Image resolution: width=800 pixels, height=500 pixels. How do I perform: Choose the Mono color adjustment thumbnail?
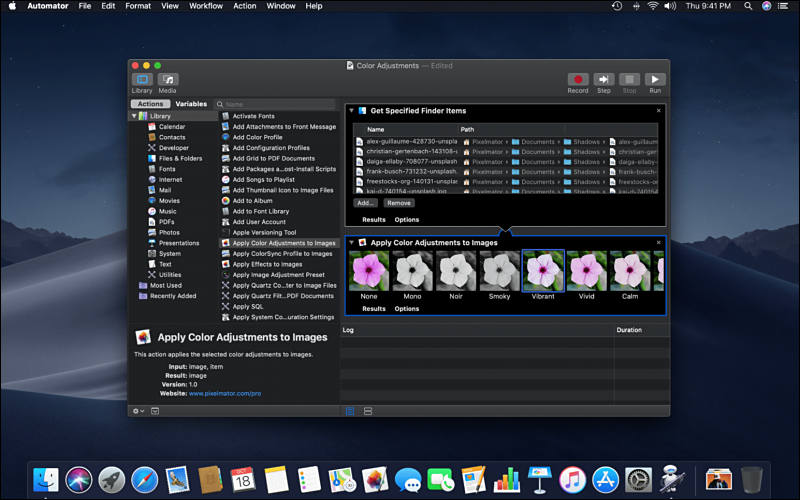(x=412, y=271)
